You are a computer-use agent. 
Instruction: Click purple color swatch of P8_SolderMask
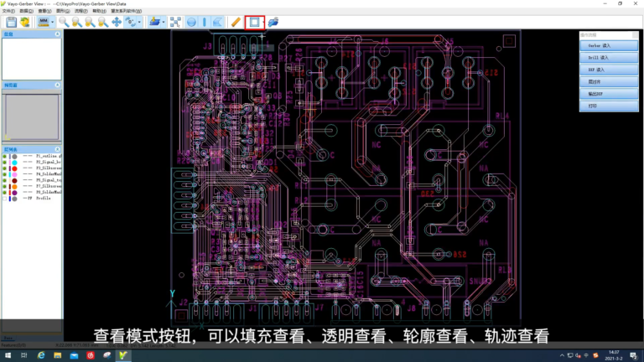[x=14, y=193]
